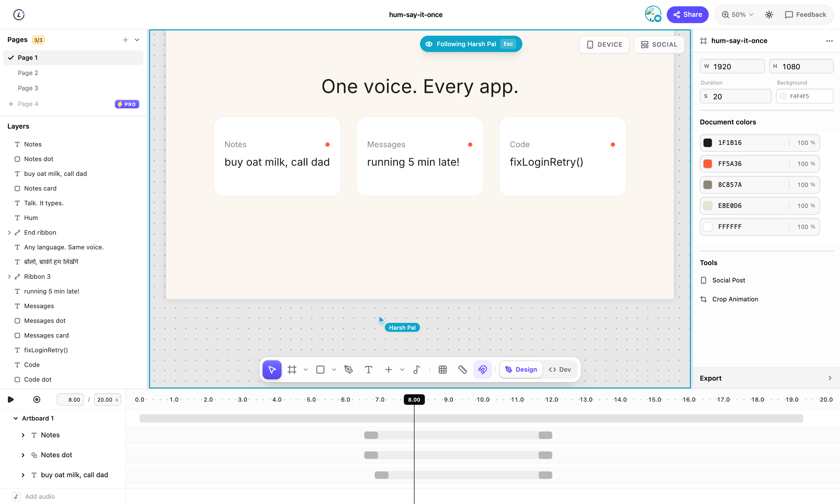The width and height of the screenshot is (840, 504).
Task: Select the rectangle shape tool
Action: 320,370
